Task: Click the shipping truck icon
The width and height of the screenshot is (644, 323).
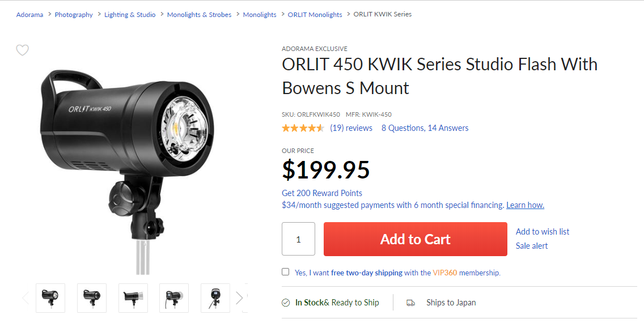Action: coord(411,303)
